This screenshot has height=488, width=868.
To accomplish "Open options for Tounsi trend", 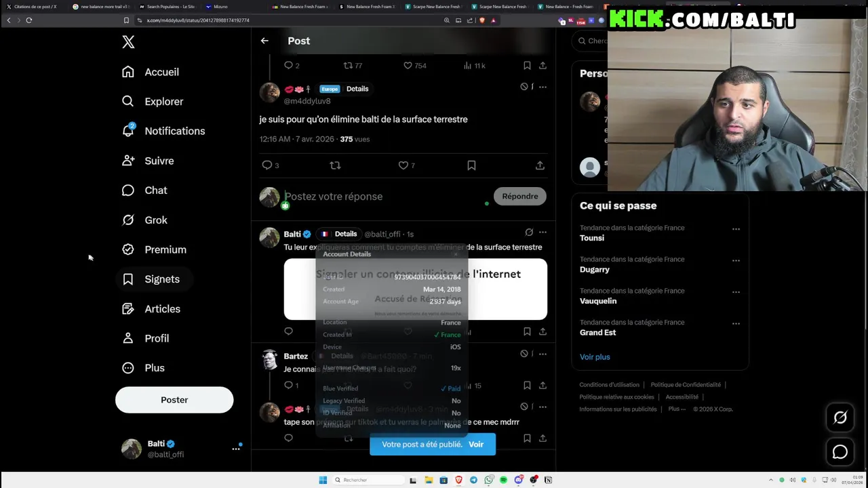I will pyautogui.click(x=736, y=229).
